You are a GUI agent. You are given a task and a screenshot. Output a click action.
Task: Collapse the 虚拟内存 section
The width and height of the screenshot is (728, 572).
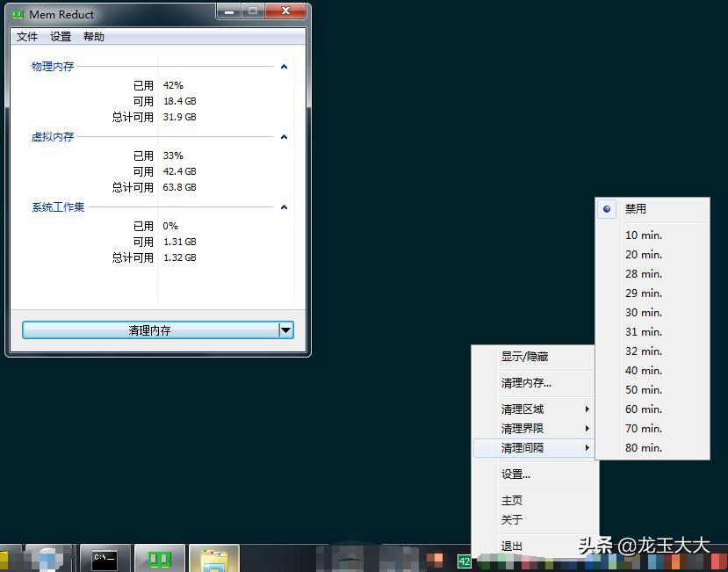point(284,136)
